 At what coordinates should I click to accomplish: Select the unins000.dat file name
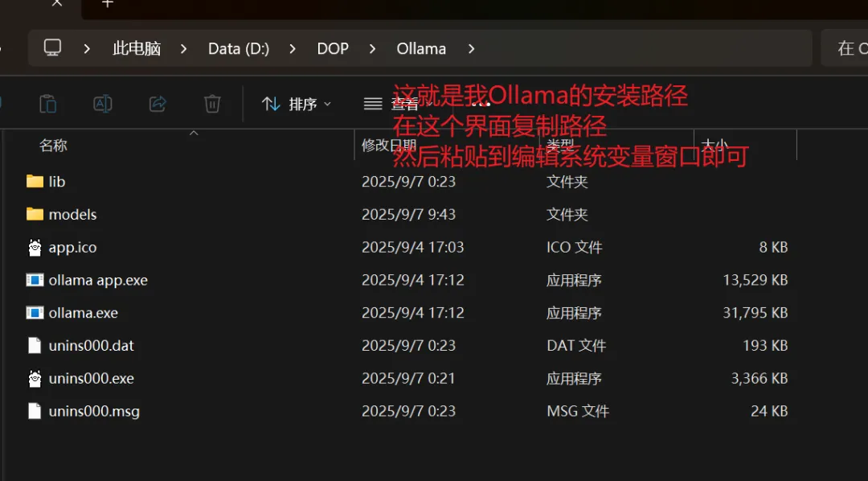(92, 345)
